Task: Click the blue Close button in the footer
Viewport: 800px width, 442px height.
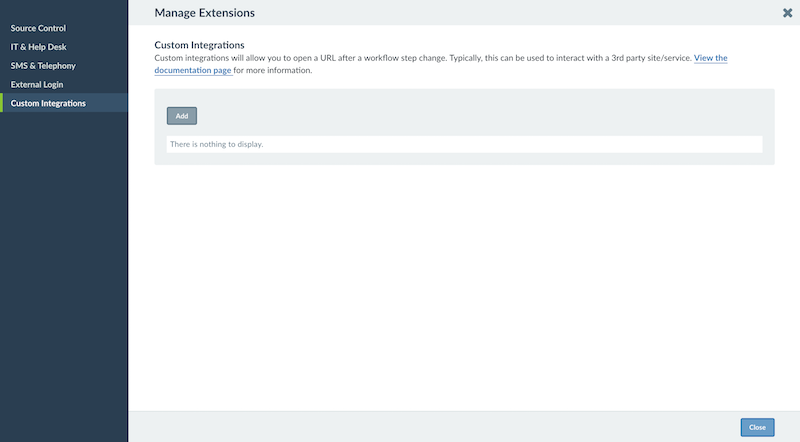Action: [757, 427]
